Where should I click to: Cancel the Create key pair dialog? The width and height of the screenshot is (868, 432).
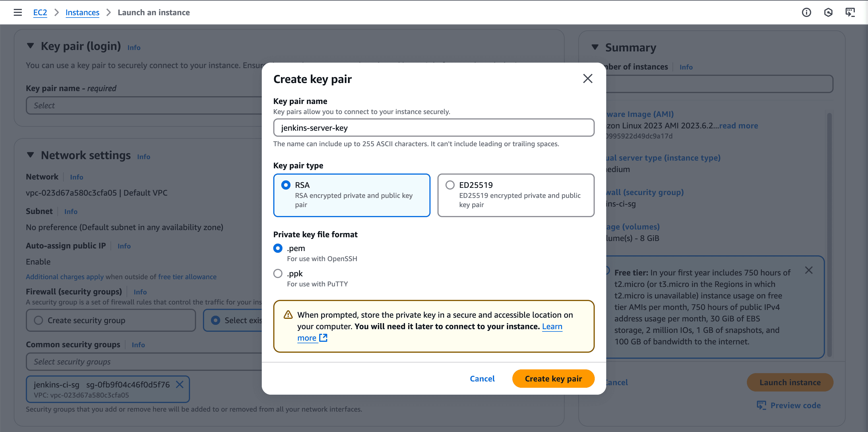pyautogui.click(x=482, y=379)
